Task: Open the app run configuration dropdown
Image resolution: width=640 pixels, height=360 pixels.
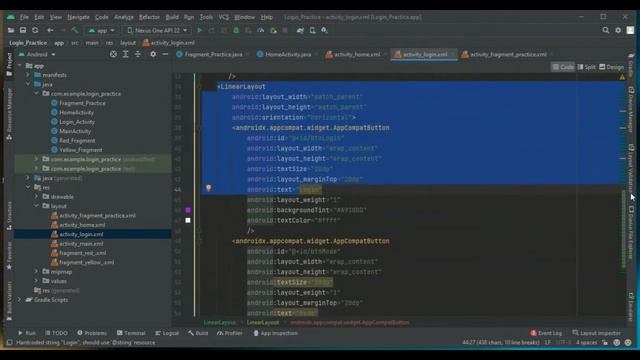Action: pyautogui.click(x=102, y=30)
